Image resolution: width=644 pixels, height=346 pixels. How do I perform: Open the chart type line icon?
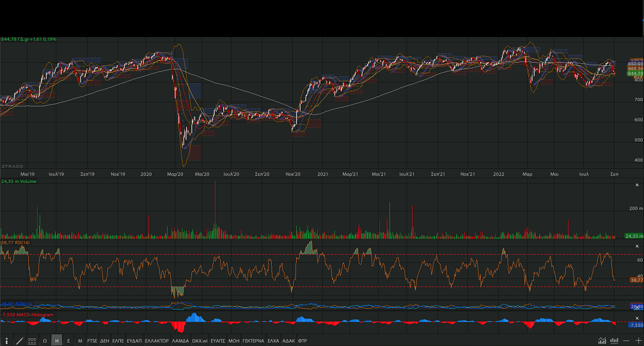tap(602, 341)
